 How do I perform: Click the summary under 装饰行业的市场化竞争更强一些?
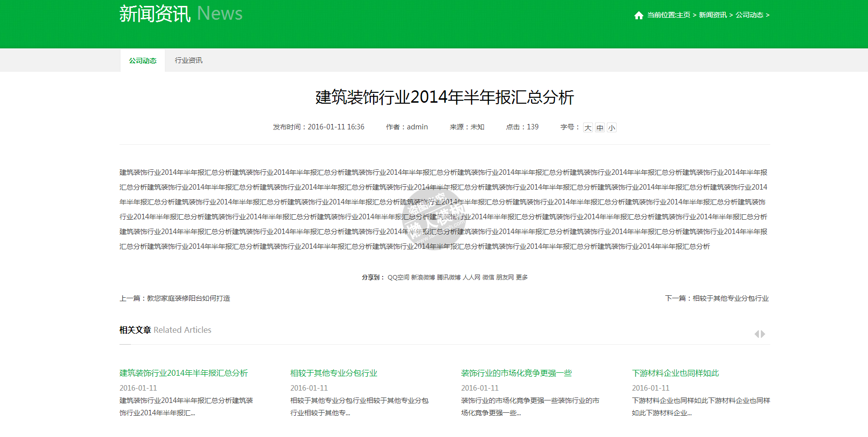[530, 407]
